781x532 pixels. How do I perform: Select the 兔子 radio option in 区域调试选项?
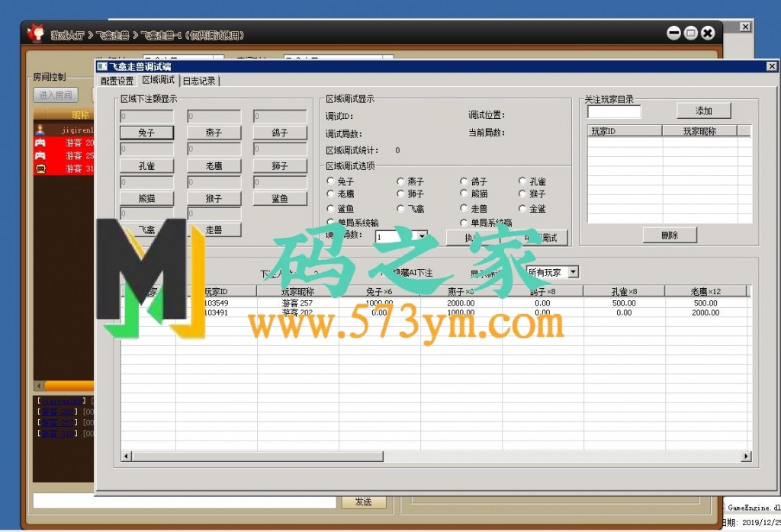(x=330, y=181)
